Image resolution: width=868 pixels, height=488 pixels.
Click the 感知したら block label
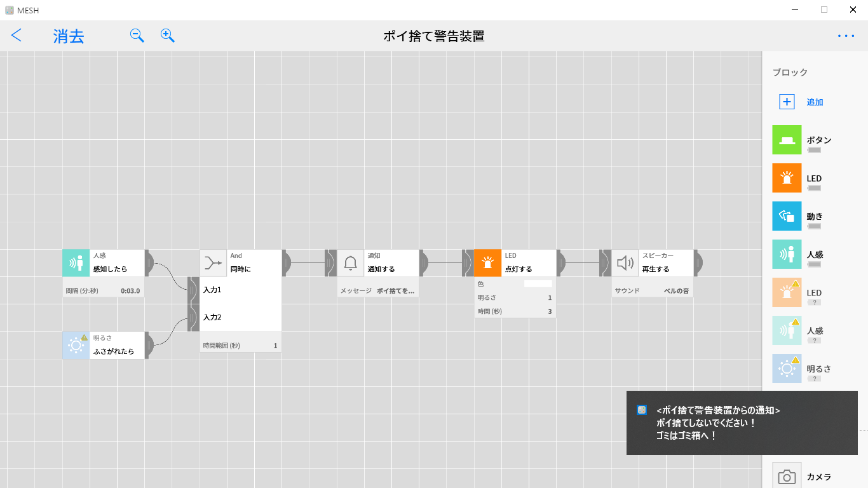tap(111, 269)
